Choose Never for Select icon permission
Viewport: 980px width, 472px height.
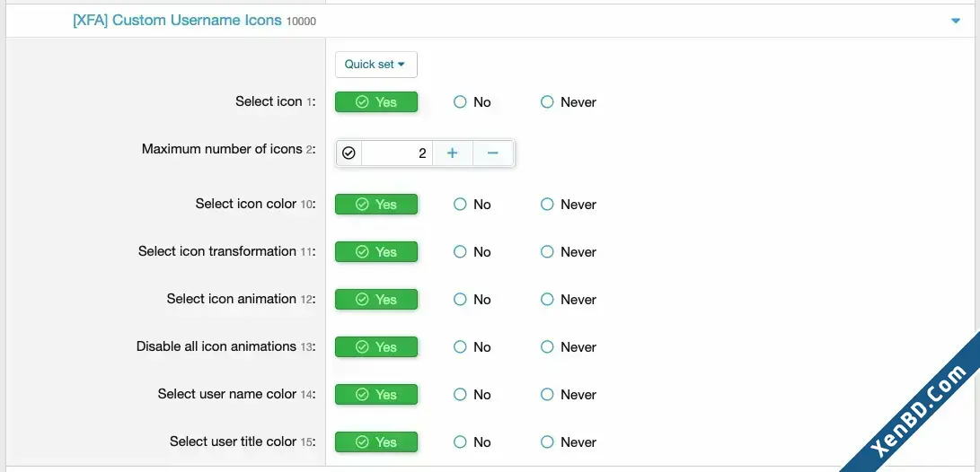pyautogui.click(x=568, y=101)
